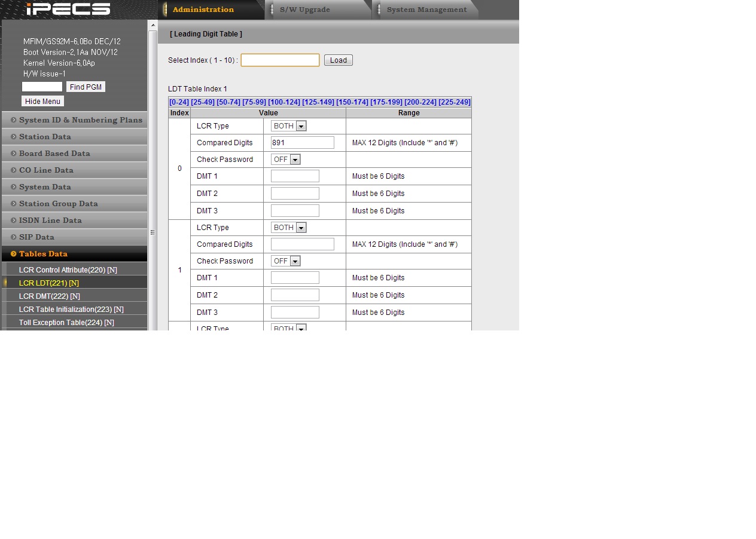Click the sidebar splitter grip handle
Image resolution: width=756 pixels, height=539 pixels.
pos(153,232)
